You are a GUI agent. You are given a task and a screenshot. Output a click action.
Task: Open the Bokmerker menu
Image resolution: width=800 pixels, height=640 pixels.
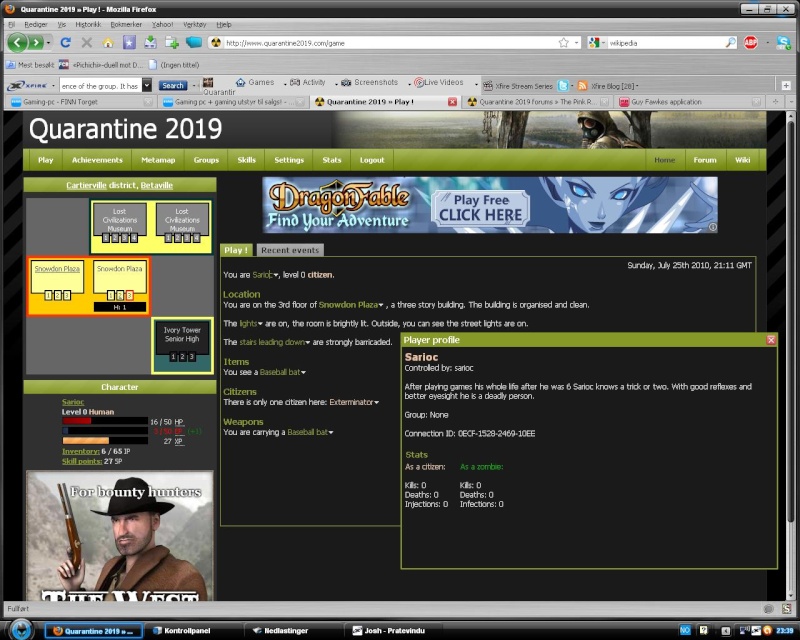[126, 24]
